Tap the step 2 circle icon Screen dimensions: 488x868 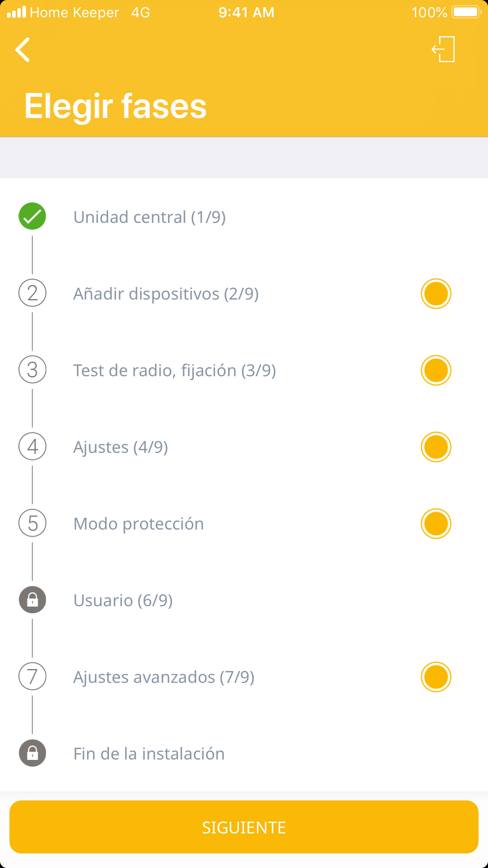tap(33, 293)
